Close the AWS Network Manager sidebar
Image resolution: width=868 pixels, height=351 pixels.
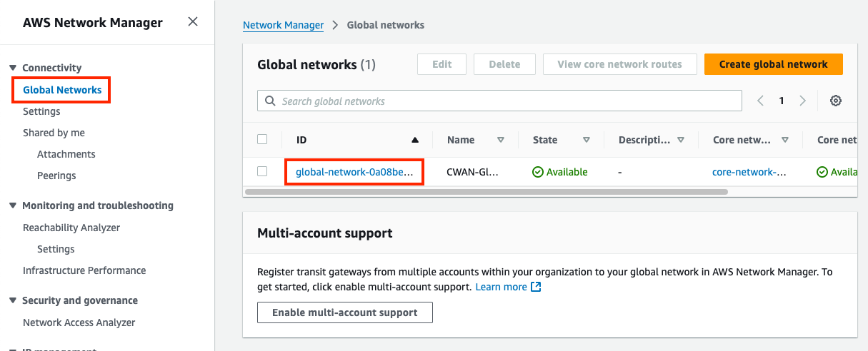pyautogui.click(x=193, y=22)
